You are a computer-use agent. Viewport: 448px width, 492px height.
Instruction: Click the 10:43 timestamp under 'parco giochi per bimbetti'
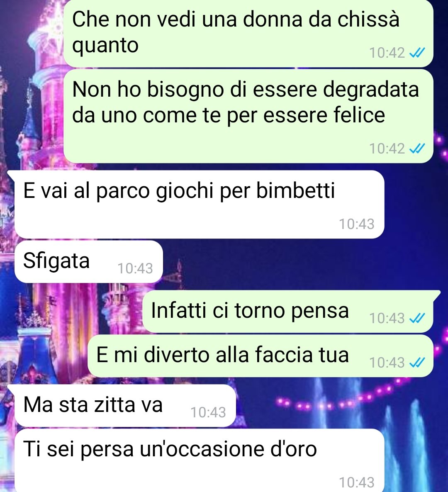(x=357, y=224)
